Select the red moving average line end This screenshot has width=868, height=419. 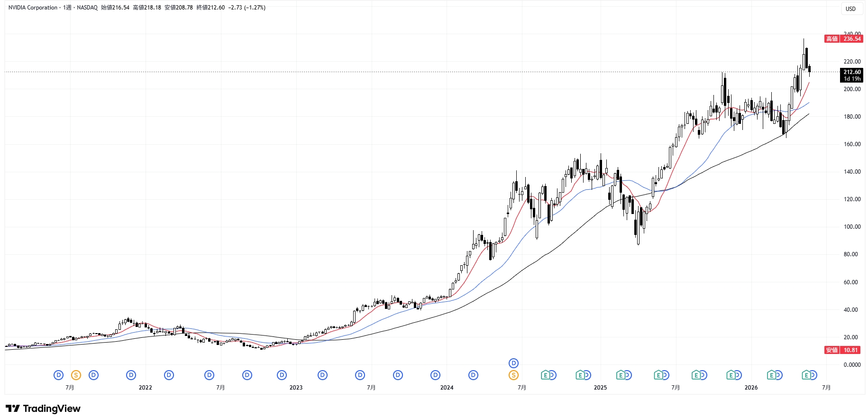(x=809, y=83)
